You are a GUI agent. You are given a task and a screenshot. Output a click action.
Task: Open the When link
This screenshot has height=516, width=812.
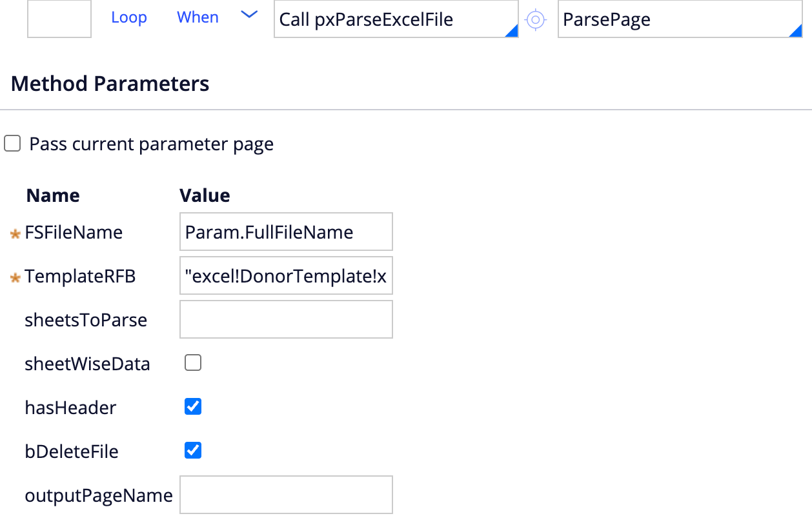(x=198, y=17)
